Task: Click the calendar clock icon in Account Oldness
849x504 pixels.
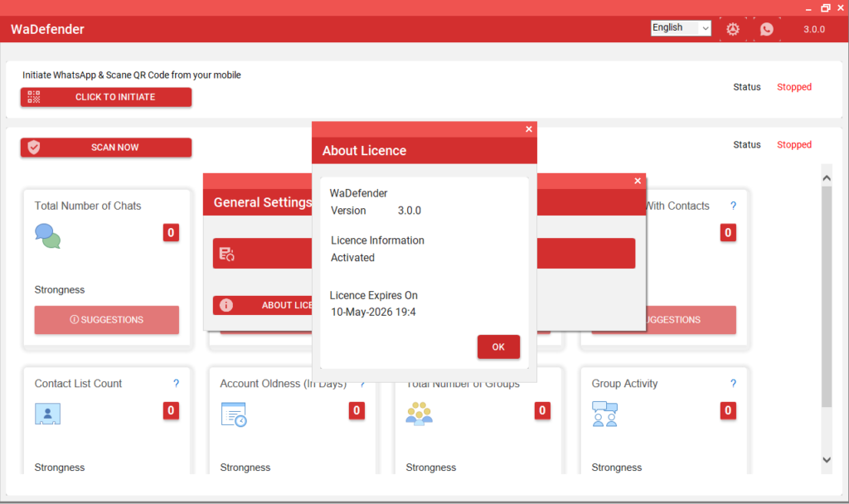Action: pyautogui.click(x=234, y=414)
